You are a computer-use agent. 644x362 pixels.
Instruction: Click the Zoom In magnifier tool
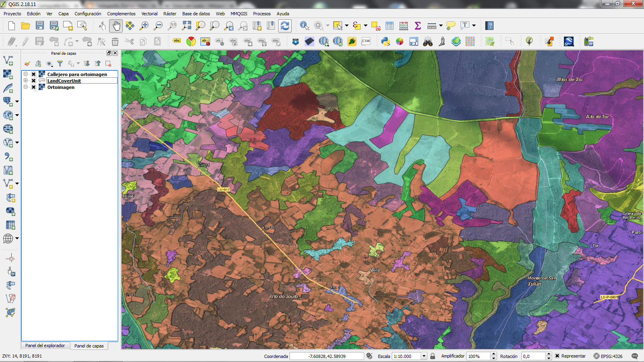click(144, 26)
